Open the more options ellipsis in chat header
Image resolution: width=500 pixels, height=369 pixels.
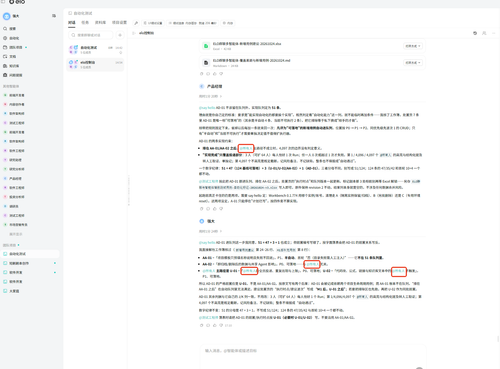point(494,33)
